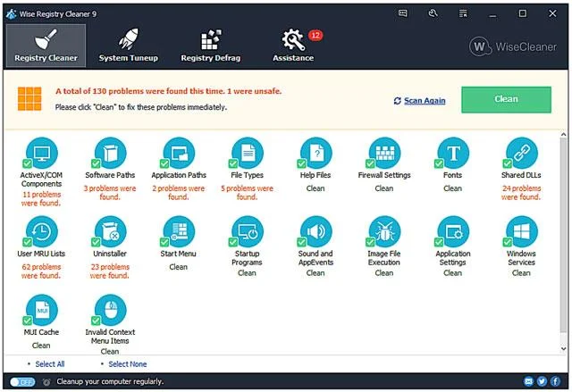Click the alarm clock schedule icon
This screenshot has height=392, width=572.
46,382
